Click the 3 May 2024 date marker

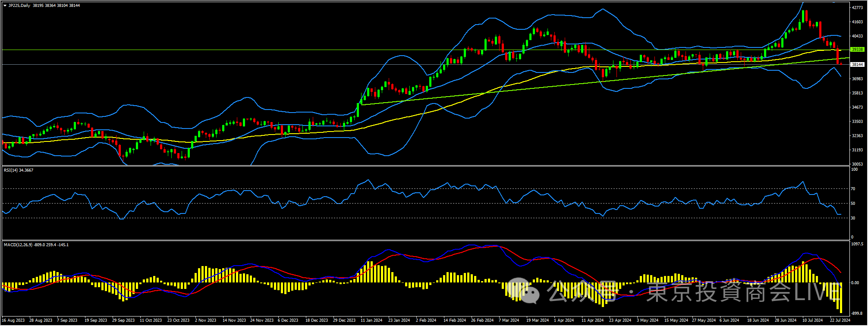click(x=648, y=320)
